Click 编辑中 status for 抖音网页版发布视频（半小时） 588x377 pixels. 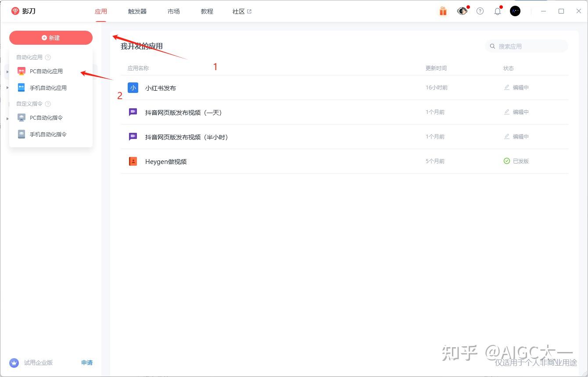coord(516,137)
